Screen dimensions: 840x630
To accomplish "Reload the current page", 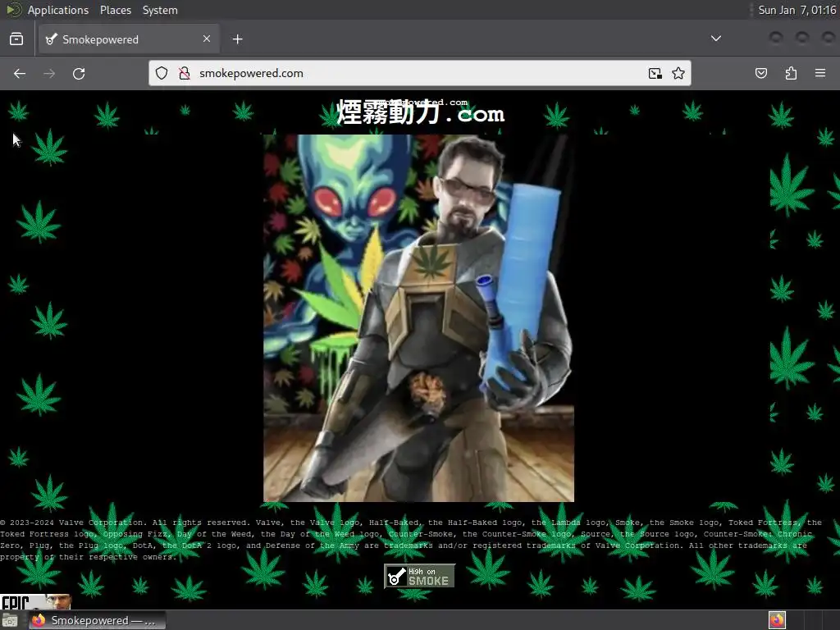I will [79, 73].
